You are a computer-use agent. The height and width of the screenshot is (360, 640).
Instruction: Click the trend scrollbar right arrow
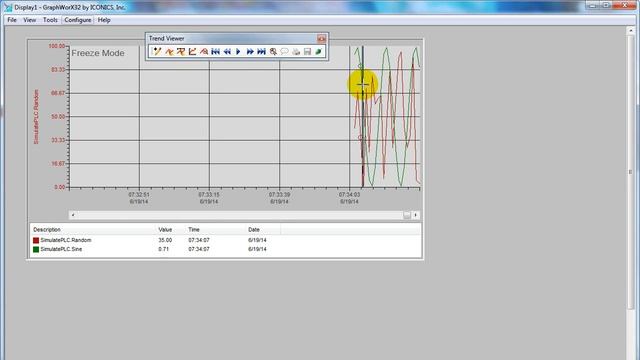tap(416, 215)
